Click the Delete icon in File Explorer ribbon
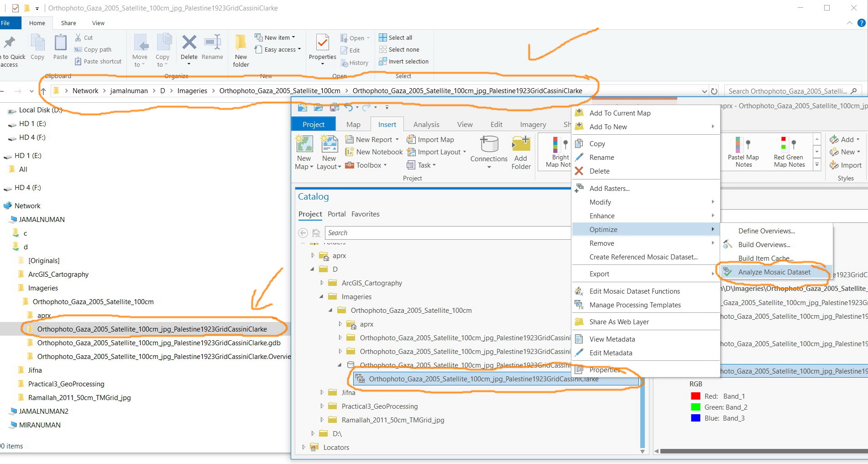This screenshot has width=868, height=464. [189, 43]
